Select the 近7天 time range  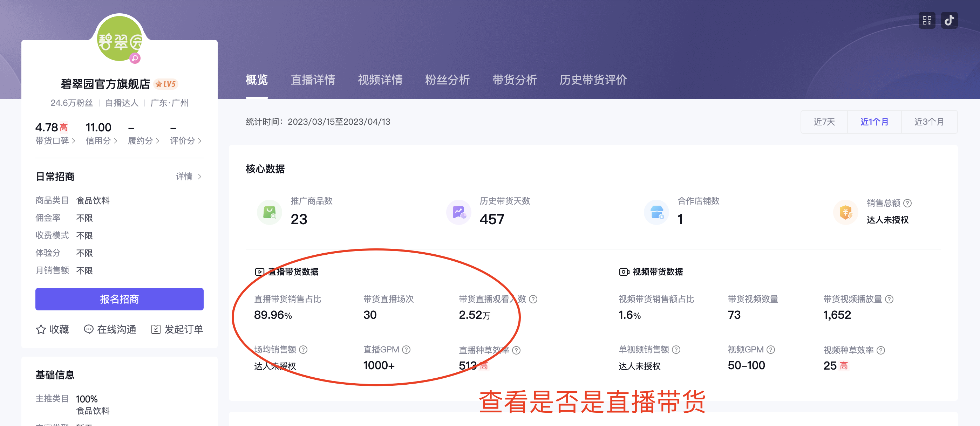824,122
